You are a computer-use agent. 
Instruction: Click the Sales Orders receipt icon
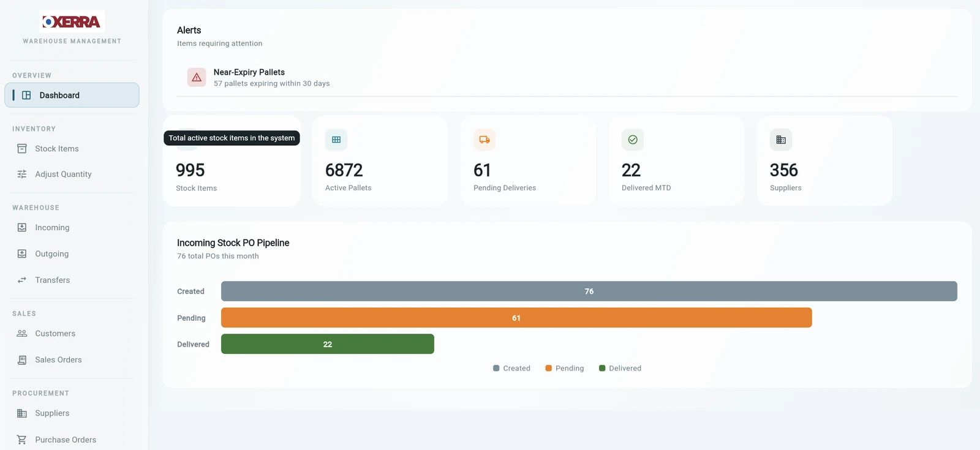click(22, 359)
